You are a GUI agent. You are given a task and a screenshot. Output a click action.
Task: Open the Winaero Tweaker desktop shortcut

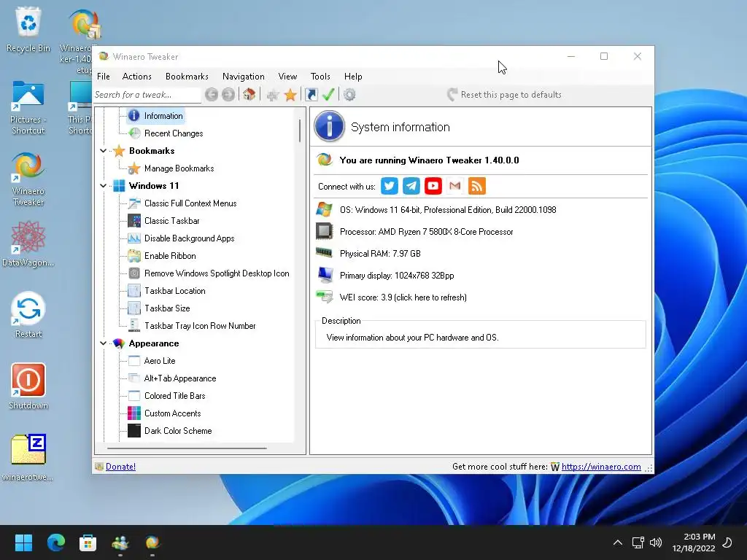[28, 179]
